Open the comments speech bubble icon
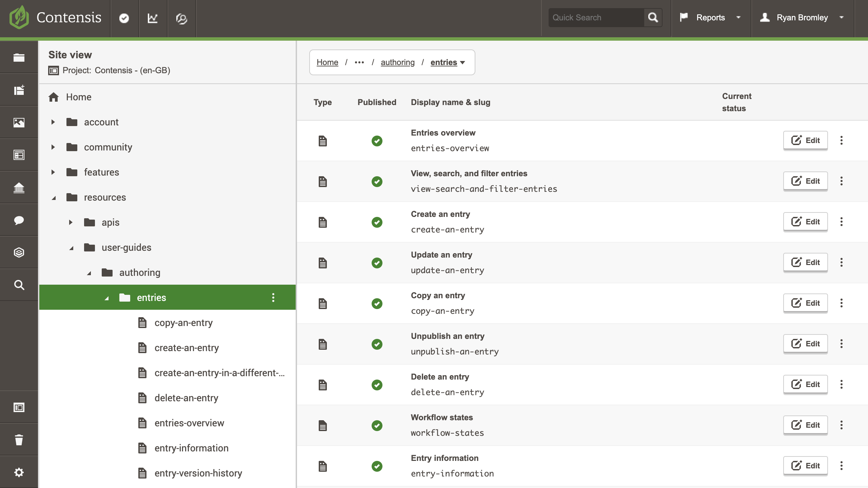 tap(19, 220)
